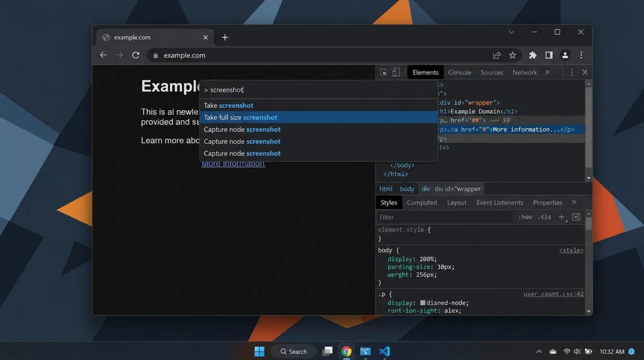Click the browser forward arrow
Viewport: 644px width, 360px height.
pyautogui.click(x=119, y=55)
